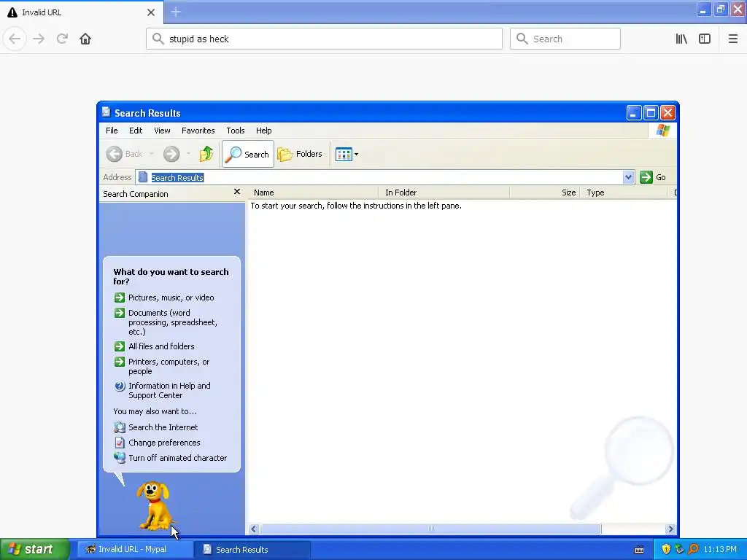Open the Edit menu in Search Results
The image size is (747, 560).
[x=135, y=131]
